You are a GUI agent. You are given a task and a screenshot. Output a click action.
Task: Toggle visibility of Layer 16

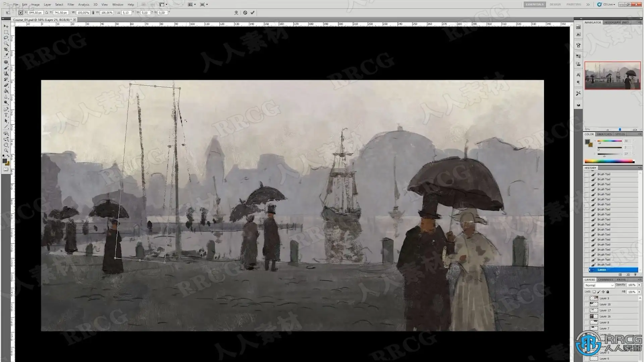point(587,316)
